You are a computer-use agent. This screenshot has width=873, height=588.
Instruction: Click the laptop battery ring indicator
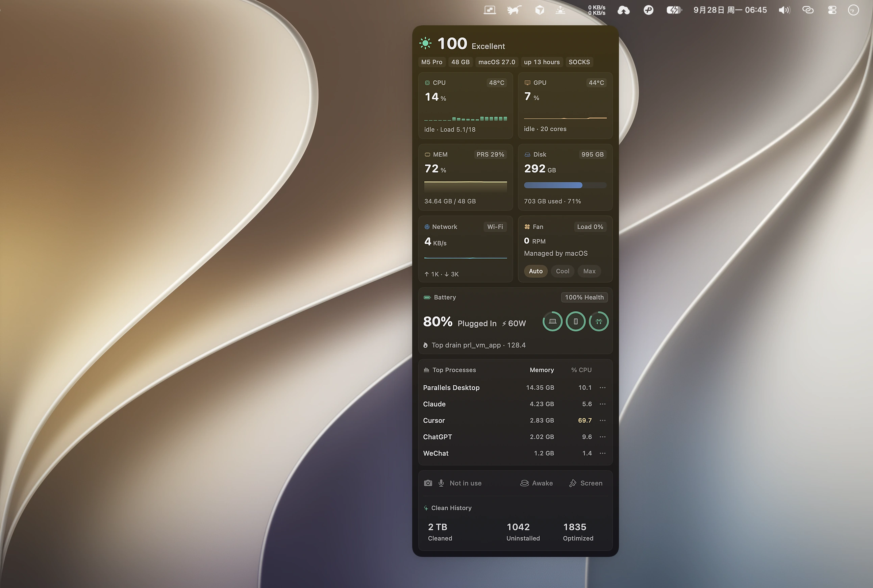pos(552,322)
